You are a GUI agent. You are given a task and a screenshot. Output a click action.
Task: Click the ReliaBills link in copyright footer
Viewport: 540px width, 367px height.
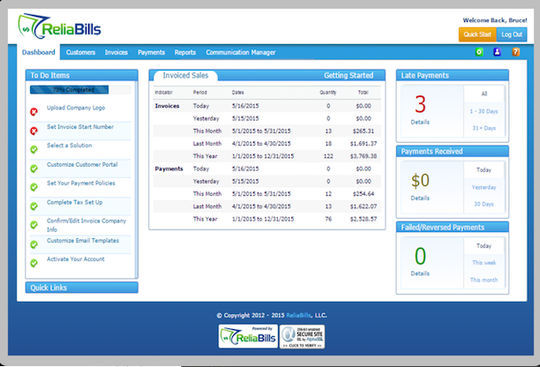coord(299,315)
